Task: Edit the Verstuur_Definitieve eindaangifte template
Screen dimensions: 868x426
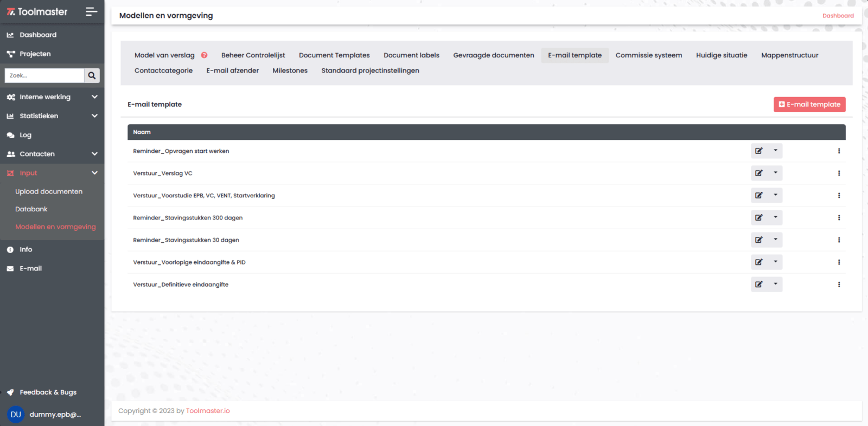Action: tap(759, 285)
